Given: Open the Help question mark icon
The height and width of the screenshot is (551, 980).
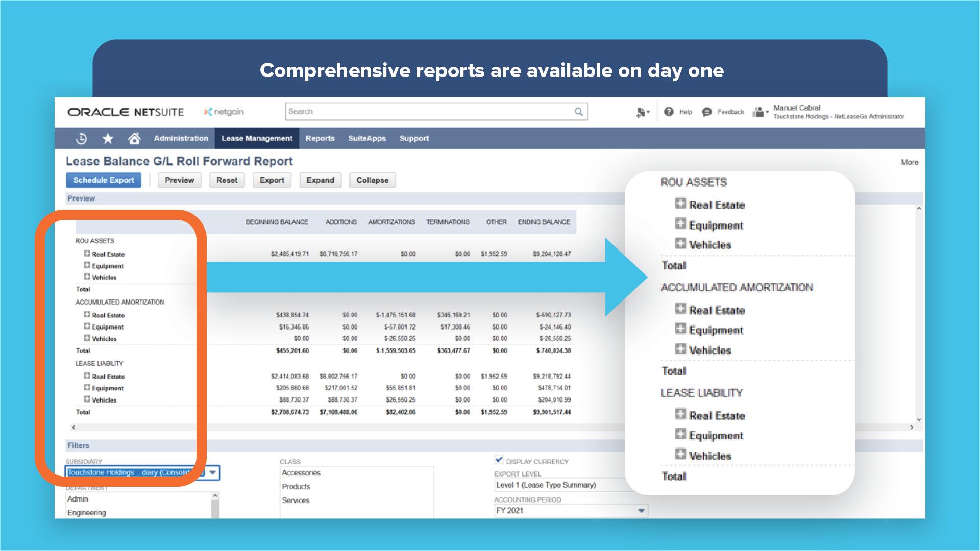Looking at the screenshot, I should point(669,112).
